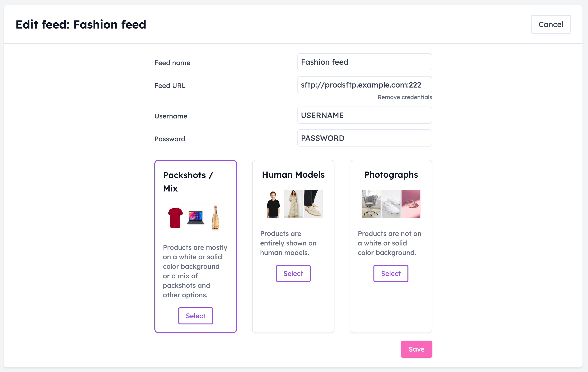The width and height of the screenshot is (588, 372).
Task: Select the Human Models option
Action: pyautogui.click(x=293, y=273)
